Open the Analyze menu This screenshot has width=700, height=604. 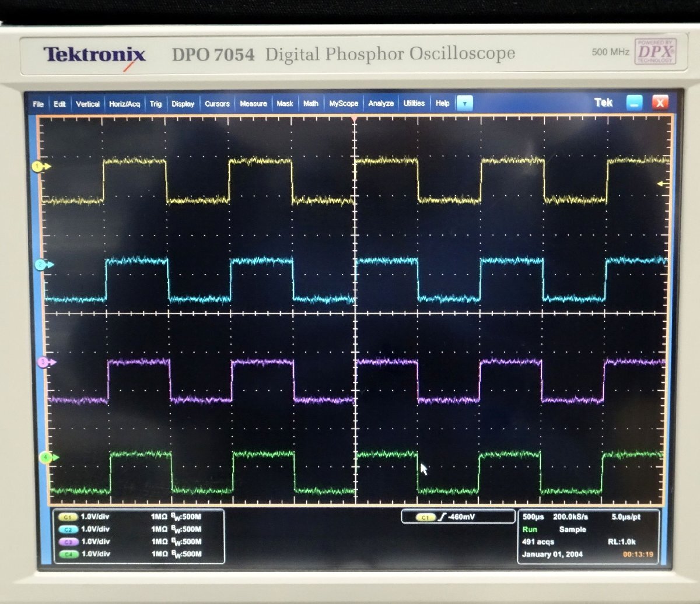(381, 104)
